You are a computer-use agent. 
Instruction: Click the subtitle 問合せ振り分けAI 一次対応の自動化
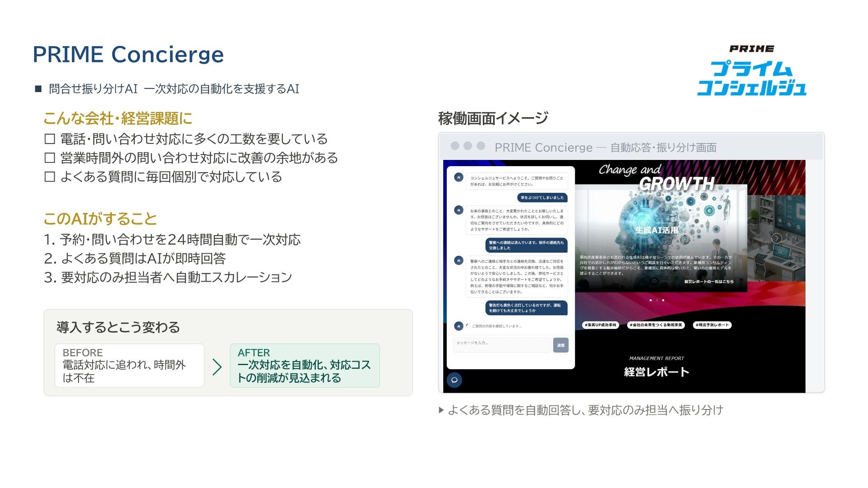click(x=174, y=89)
